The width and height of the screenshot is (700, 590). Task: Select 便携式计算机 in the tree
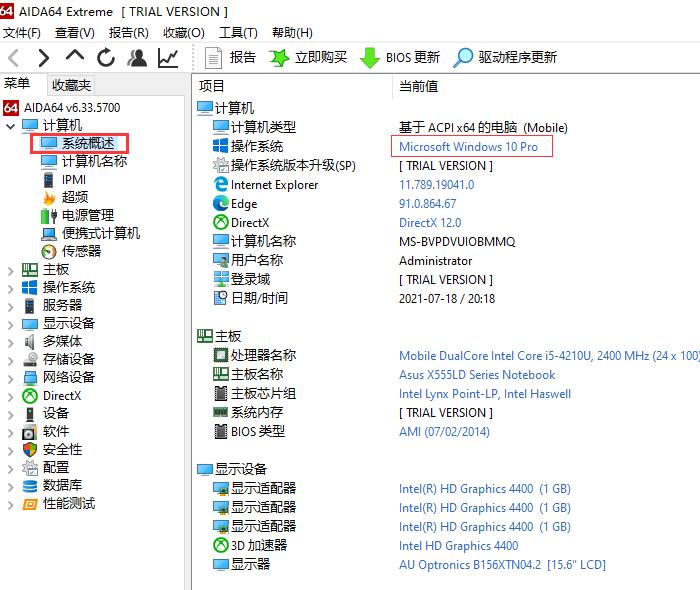(91, 233)
